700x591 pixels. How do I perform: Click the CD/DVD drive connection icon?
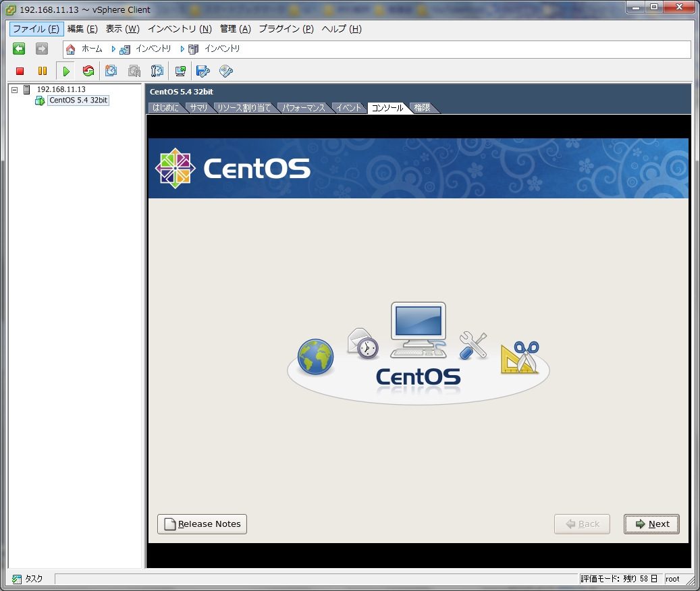[226, 71]
